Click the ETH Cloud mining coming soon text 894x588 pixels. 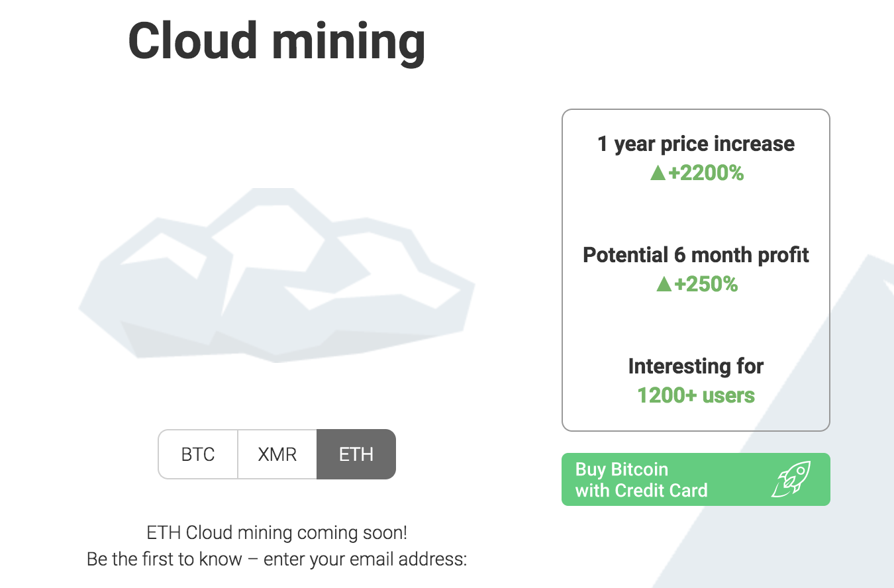point(277,532)
